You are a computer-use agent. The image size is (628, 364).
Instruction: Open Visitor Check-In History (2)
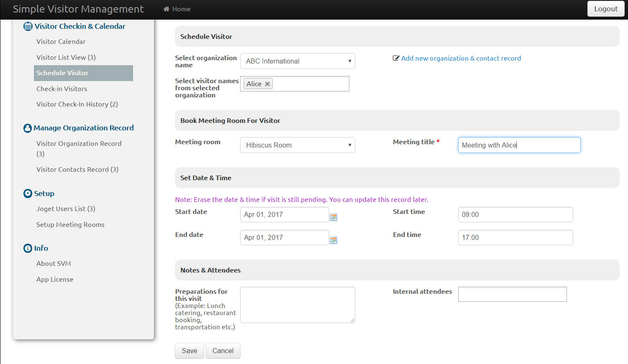tap(77, 104)
